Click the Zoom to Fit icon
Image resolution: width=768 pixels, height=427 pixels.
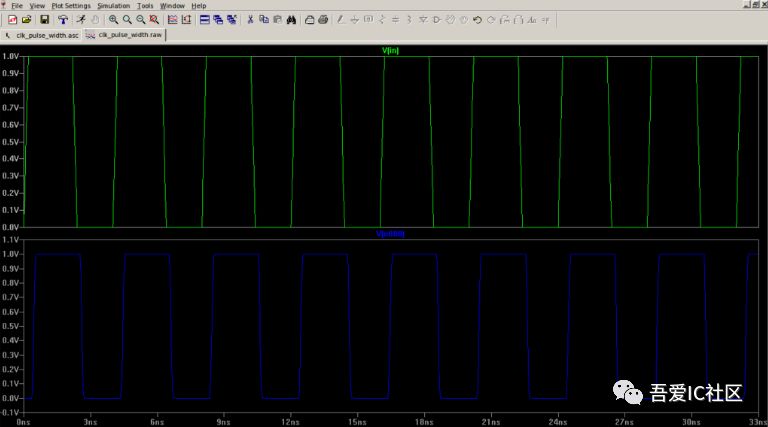click(154, 19)
